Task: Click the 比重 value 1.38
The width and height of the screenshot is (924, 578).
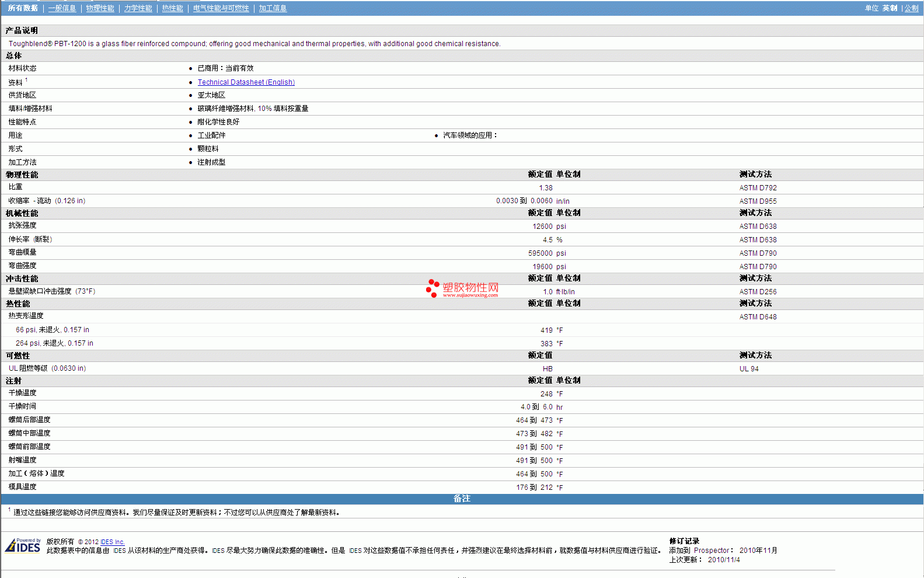Action: [546, 188]
